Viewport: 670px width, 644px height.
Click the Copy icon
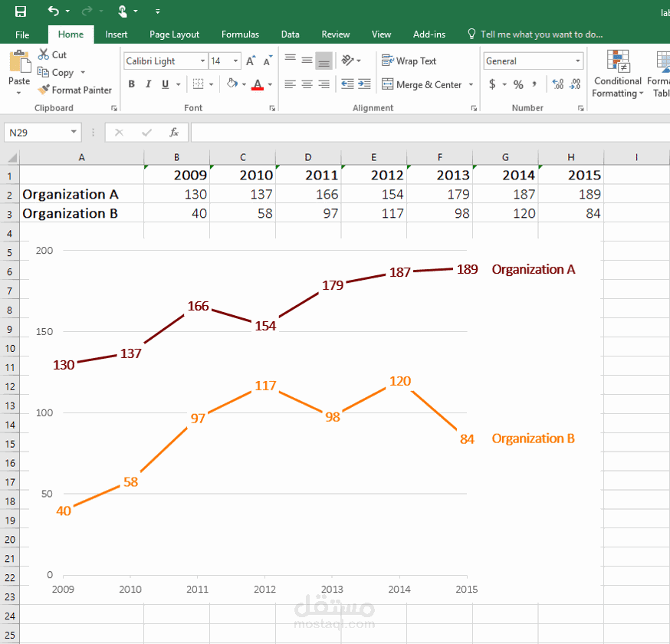click(x=43, y=72)
